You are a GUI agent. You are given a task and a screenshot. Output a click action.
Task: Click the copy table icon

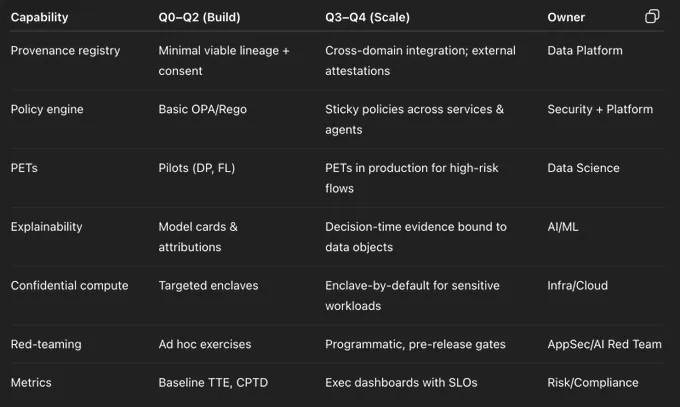tap(652, 17)
